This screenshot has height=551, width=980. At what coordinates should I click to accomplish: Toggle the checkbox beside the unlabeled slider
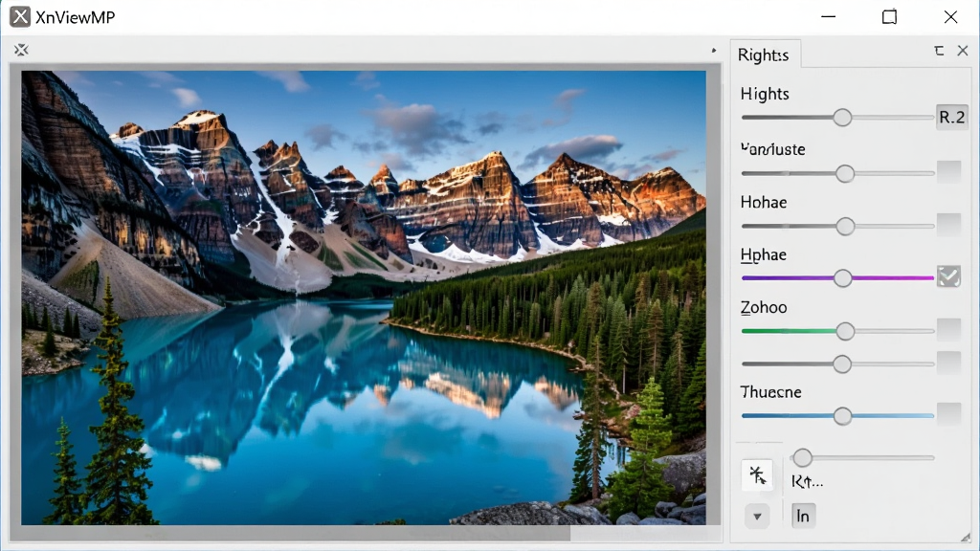click(x=948, y=363)
